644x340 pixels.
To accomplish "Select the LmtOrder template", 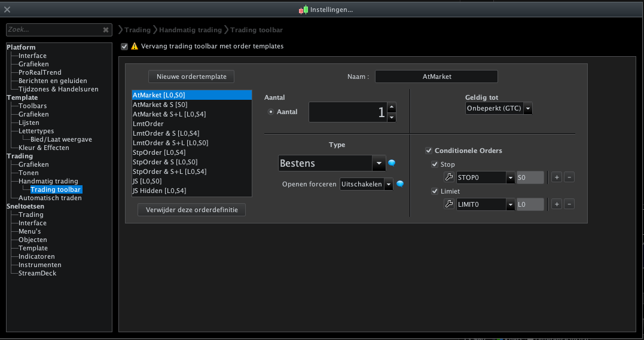I will [x=192, y=124].
